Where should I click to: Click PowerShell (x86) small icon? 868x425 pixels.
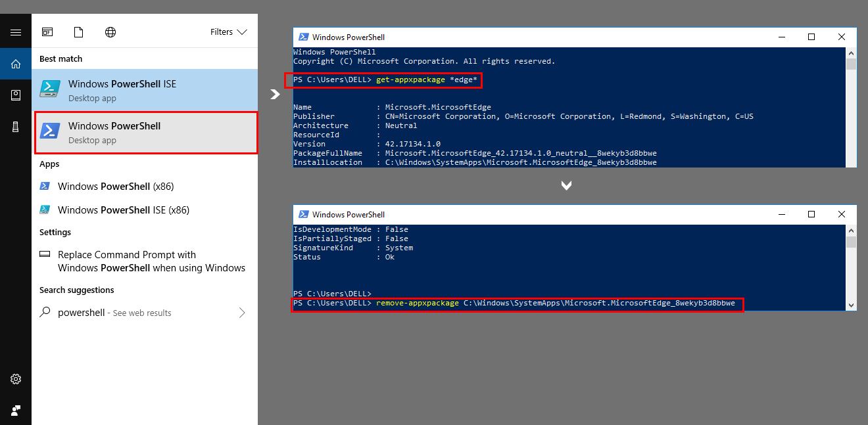tap(45, 186)
